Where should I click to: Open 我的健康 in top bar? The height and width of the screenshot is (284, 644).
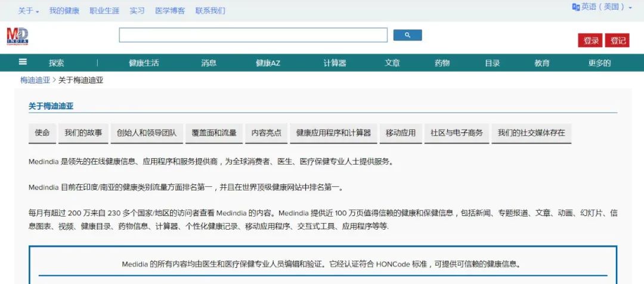pyautogui.click(x=64, y=11)
